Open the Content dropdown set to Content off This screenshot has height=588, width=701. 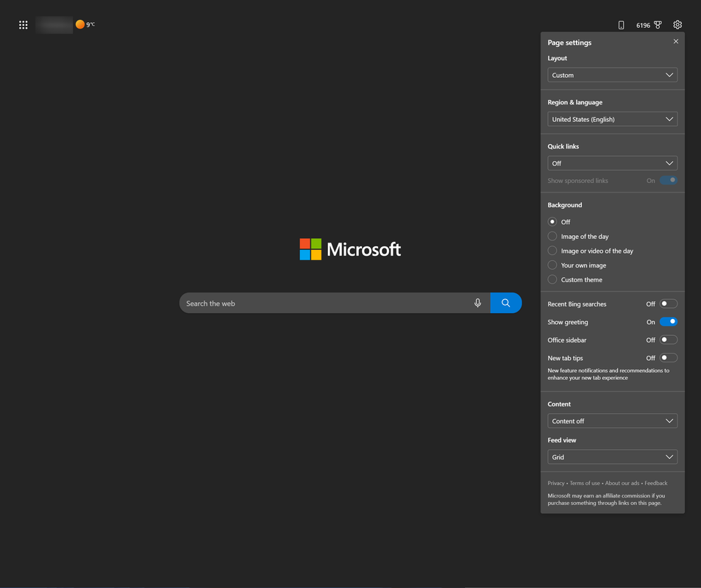tap(612, 421)
